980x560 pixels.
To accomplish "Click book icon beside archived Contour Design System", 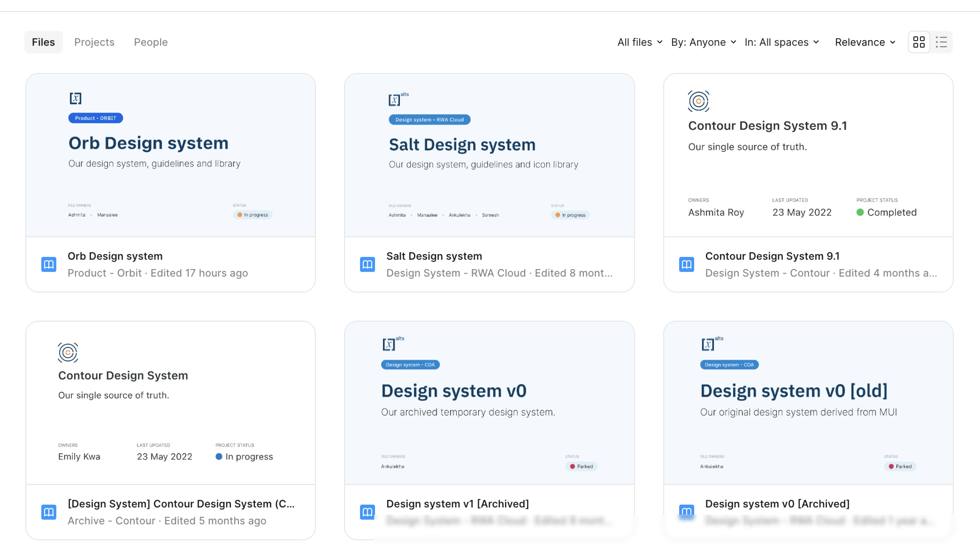I will [x=49, y=512].
